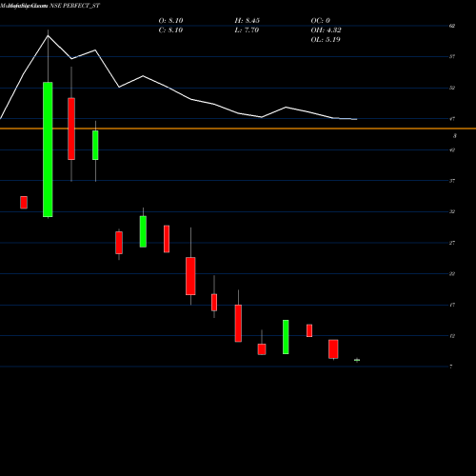Viewport: 476px width, 476px height.
Task: Select the high value H: 8.45
Action: point(248,20)
